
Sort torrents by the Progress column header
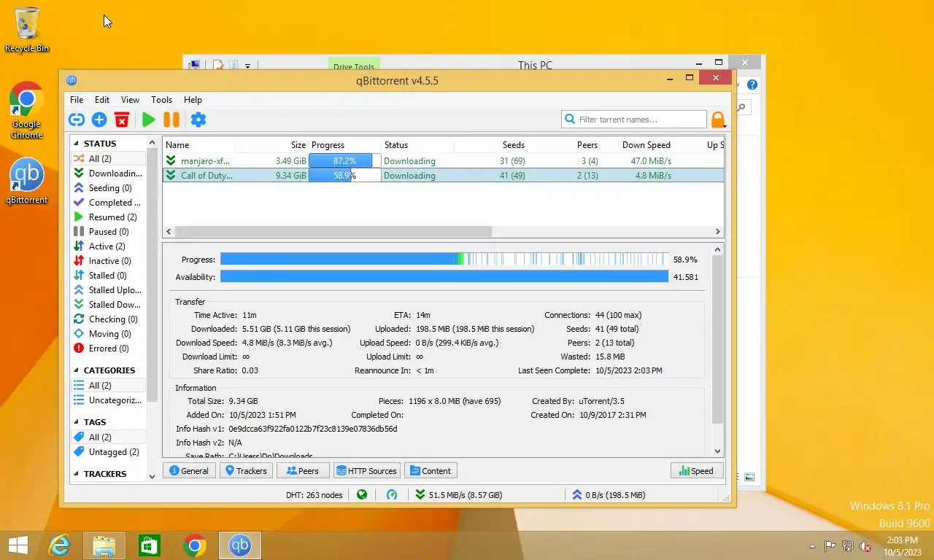coord(344,145)
